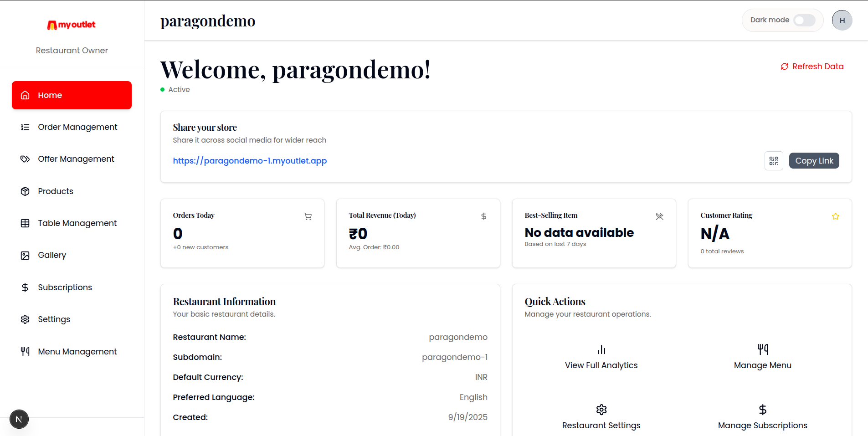Open Table Management section
Image resolution: width=868 pixels, height=436 pixels.
coord(77,223)
